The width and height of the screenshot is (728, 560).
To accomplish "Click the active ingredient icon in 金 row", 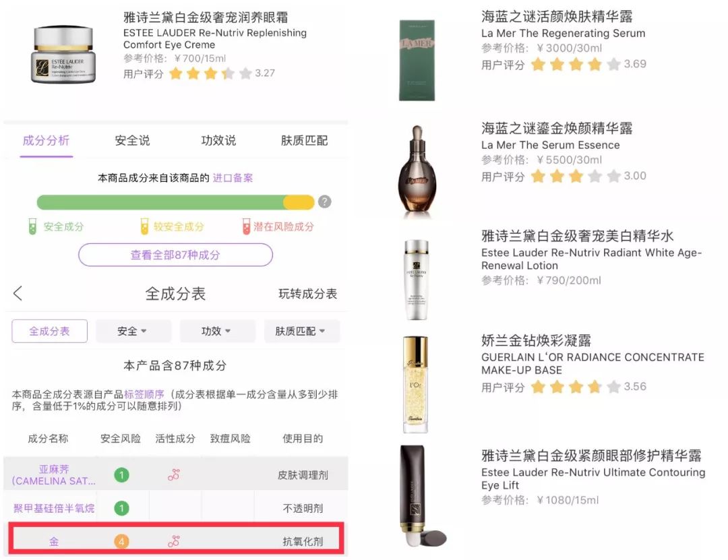I will [x=174, y=541].
